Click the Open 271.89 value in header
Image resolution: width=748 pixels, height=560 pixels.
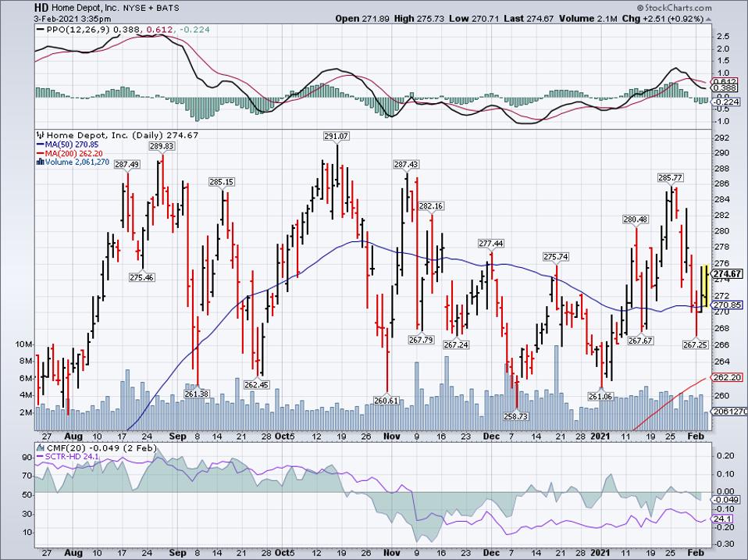(x=363, y=19)
